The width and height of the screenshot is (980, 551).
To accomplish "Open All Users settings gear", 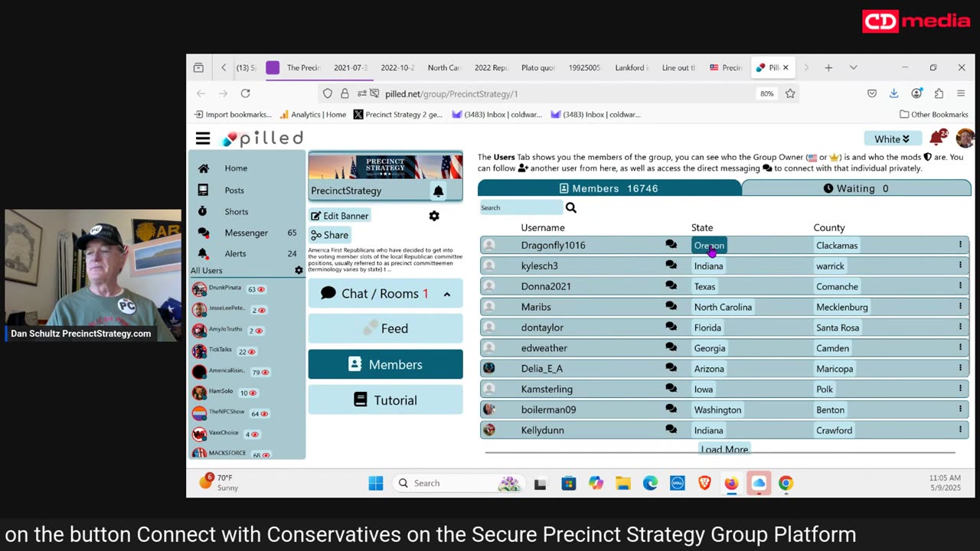I will tap(299, 270).
